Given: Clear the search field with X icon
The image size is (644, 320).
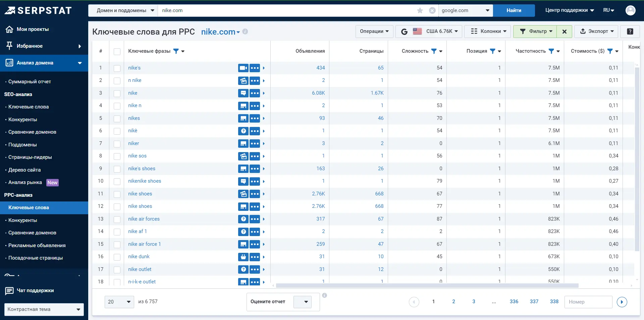Looking at the screenshot, I should pos(432,10).
